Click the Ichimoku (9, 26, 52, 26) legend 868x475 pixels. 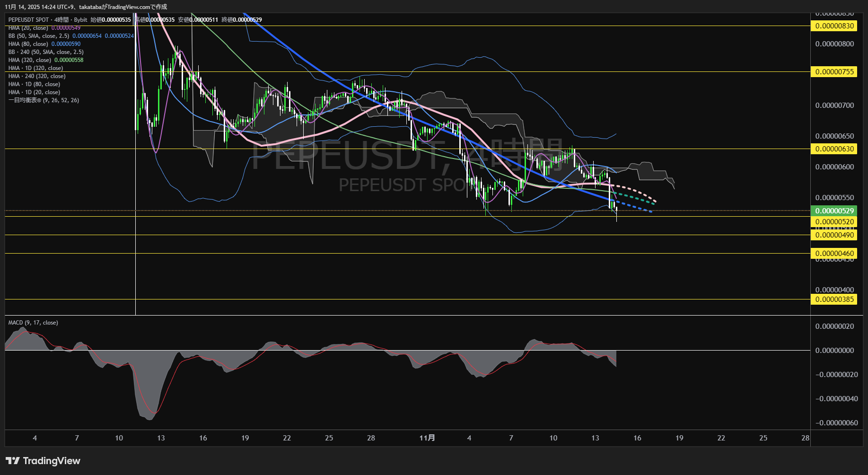tap(44, 100)
